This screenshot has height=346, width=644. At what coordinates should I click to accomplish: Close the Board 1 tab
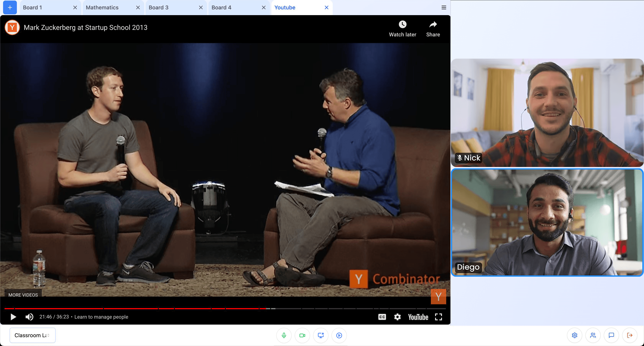(x=75, y=7)
